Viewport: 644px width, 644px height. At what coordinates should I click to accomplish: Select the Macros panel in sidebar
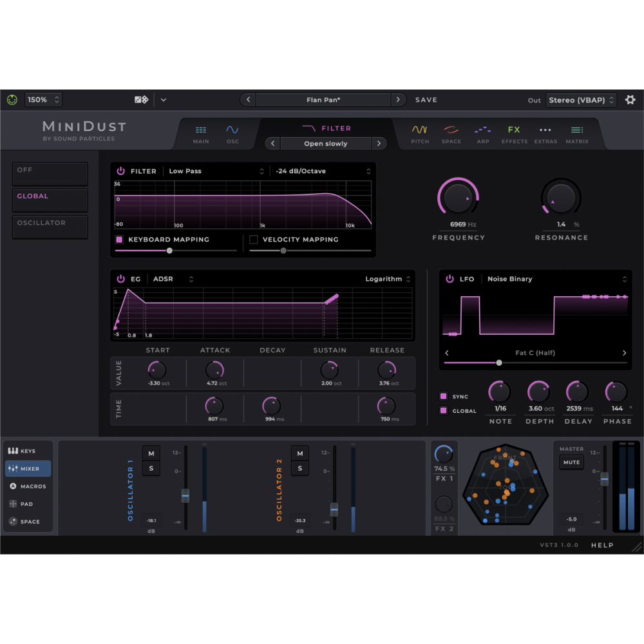click(28, 486)
